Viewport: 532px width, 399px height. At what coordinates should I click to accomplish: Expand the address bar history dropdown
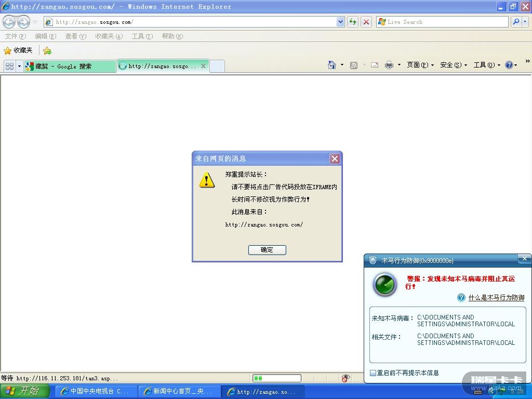[x=341, y=22]
